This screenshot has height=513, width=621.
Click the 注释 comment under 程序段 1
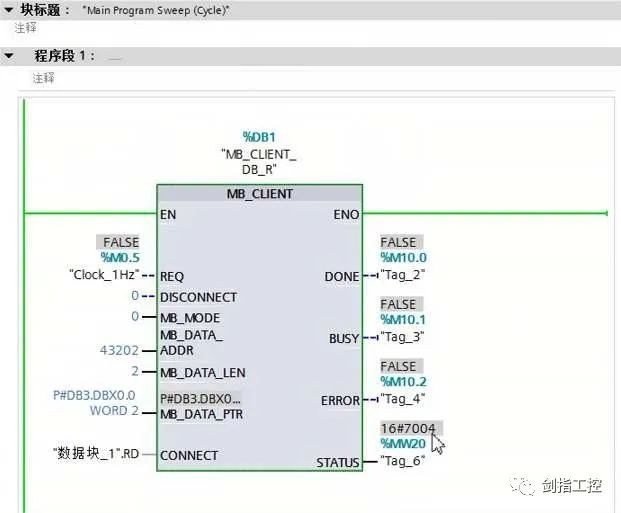point(43,77)
